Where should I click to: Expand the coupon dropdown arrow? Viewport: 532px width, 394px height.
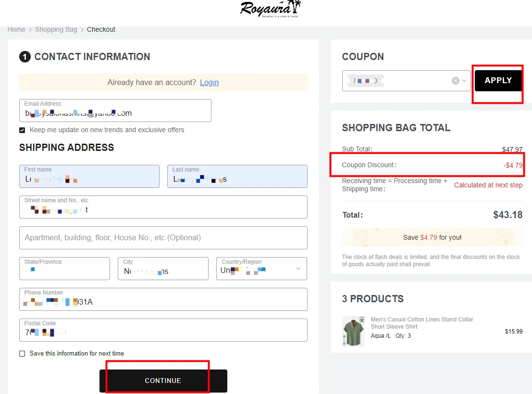coord(464,81)
